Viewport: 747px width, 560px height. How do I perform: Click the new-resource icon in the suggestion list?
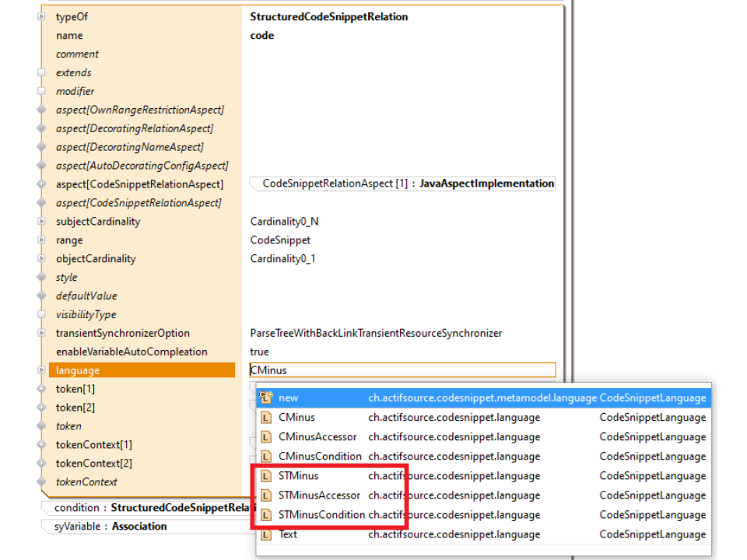(x=266, y=397)
